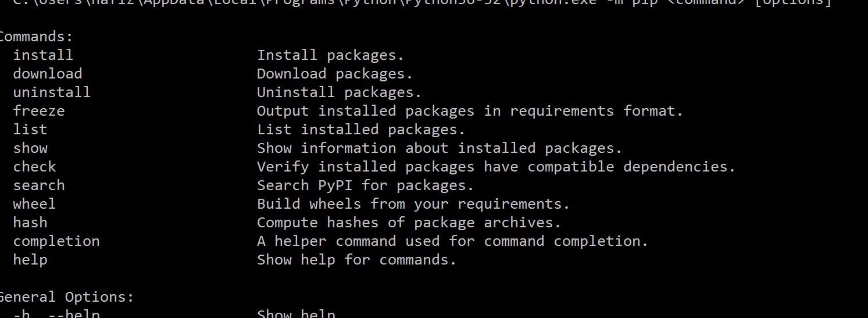
Task: Click the "hash" command name
Action: click(30, 223)
